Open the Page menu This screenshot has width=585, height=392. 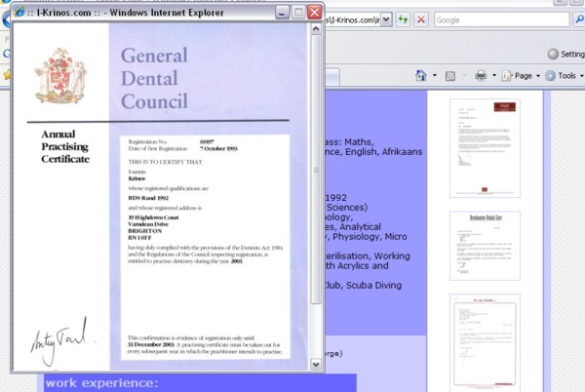521,76
